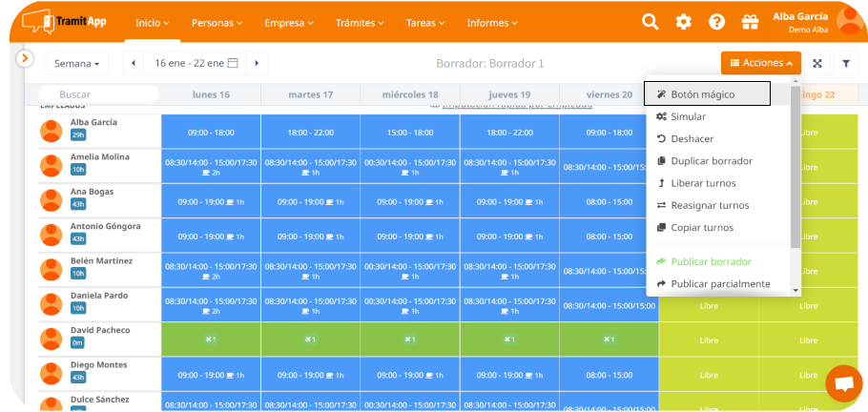Screen dimensions: 868x412
Task: Click the search magnifier icon in header
Action: pyautogui.click(x=651, y=22)
